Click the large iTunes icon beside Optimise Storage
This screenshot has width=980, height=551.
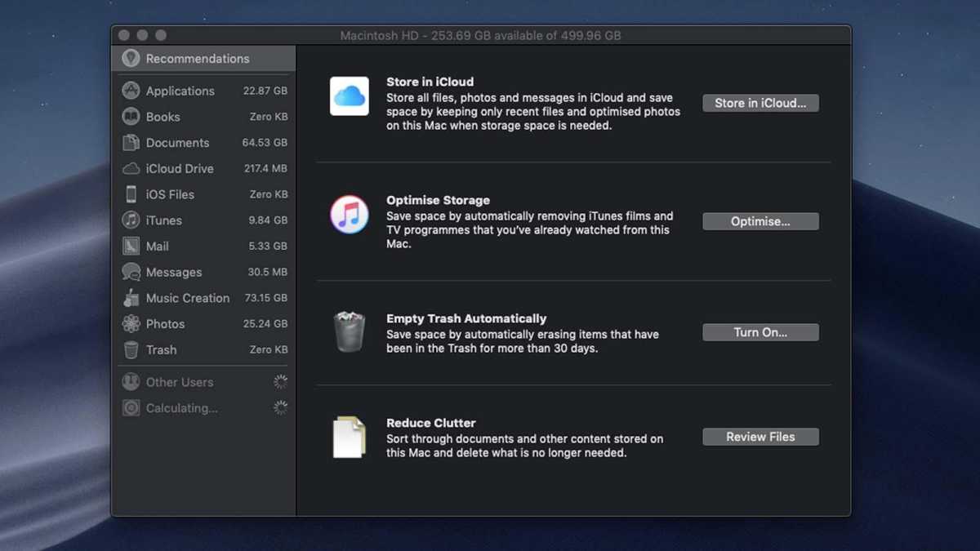[x=350, y=216]
